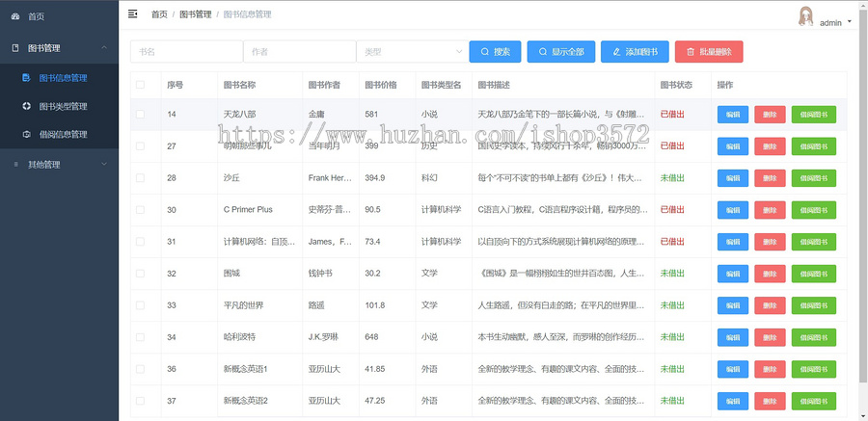Screen dimensions: 868x421
Task: Click the 图书类型管理 icon
Action: coord(26,106)
